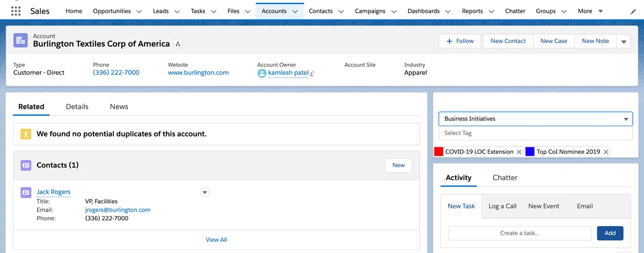Expand the Files menu chevron
The width and height of the screenshot is (644, 253).
coord(248,11)
